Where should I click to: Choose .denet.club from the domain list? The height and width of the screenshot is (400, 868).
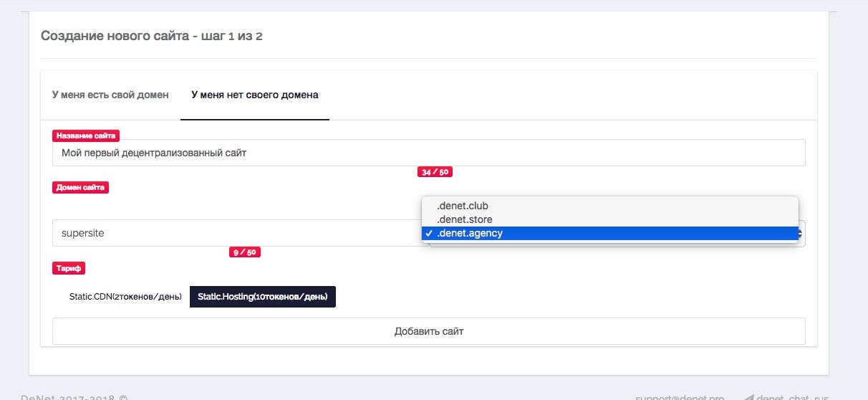tap(463, 206)
